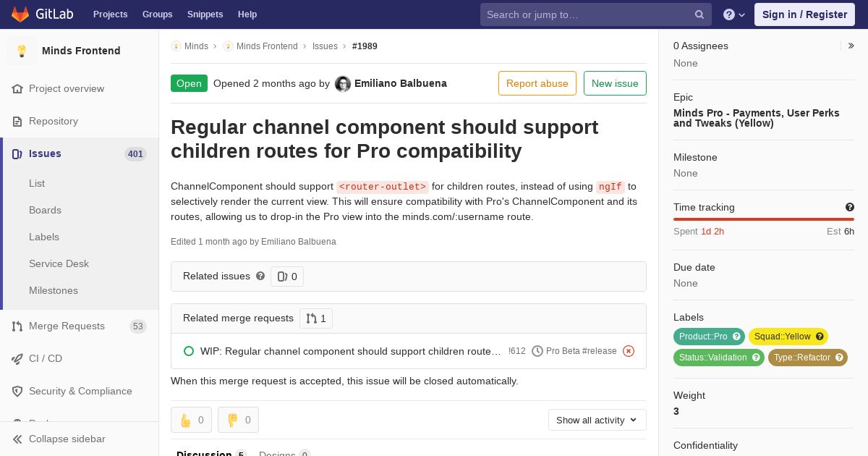Open the Help question mark menu
Screen dimensions: 868x456
tap(734, 14)
